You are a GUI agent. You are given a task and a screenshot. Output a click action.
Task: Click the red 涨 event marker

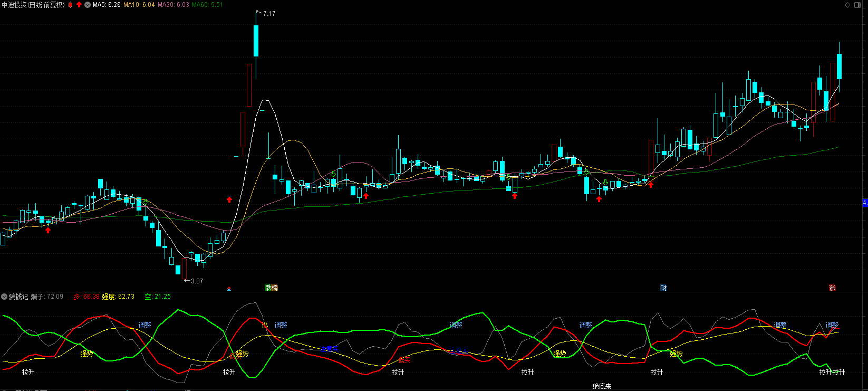coord(832,288)
